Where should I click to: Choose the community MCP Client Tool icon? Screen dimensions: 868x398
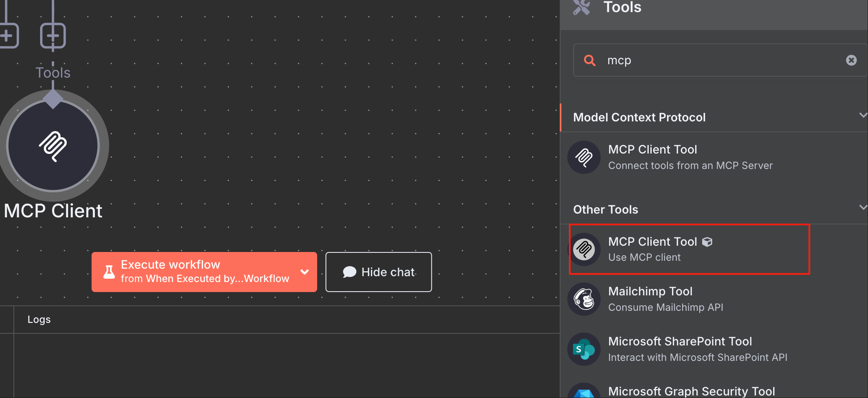(584, 249)
